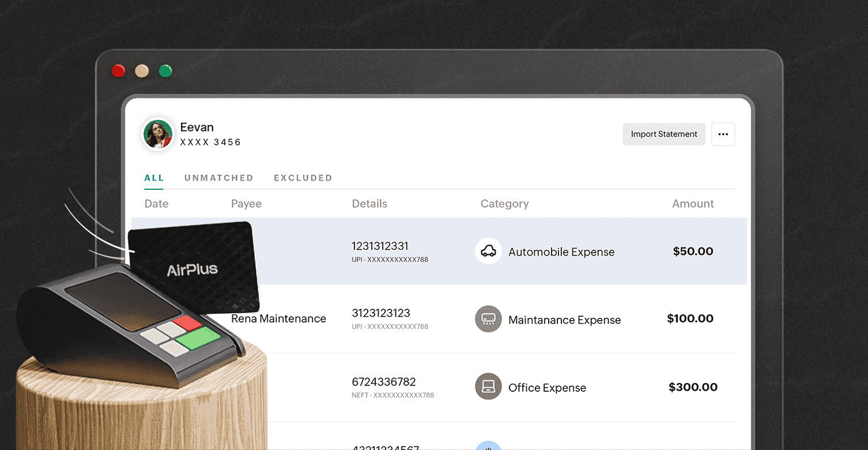This screenshot has height=450, width=868.
Task: Click the Category column header
Action: pos(504,204)
